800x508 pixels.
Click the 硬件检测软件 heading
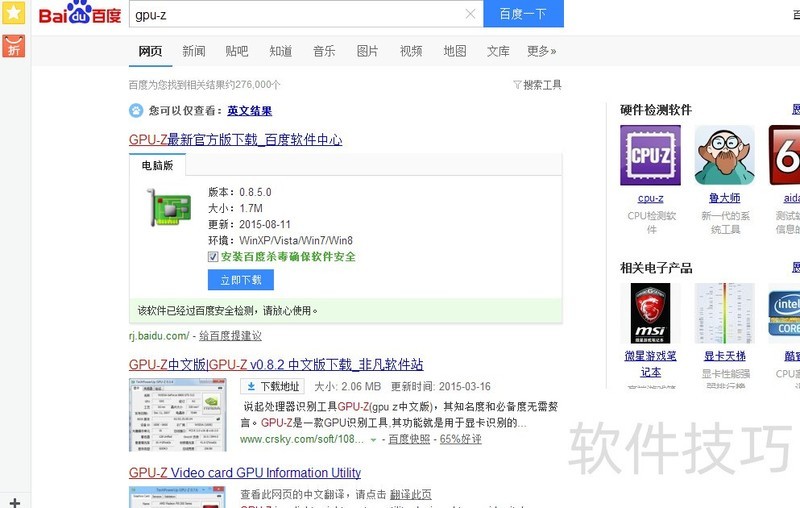pyautogui.click(x=656, y=110)
